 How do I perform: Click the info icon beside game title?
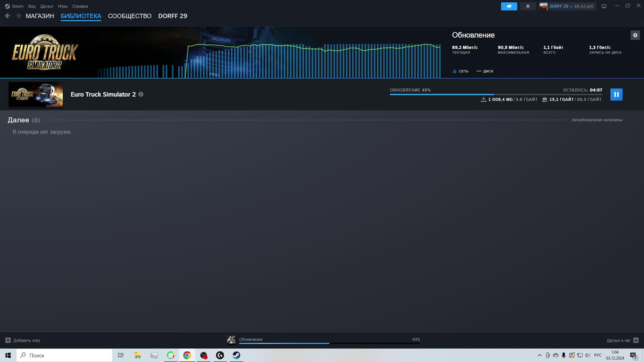[141, 94]
